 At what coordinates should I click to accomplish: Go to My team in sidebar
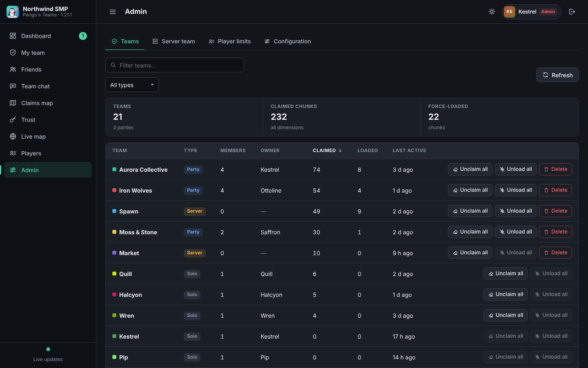pos(48,53)
